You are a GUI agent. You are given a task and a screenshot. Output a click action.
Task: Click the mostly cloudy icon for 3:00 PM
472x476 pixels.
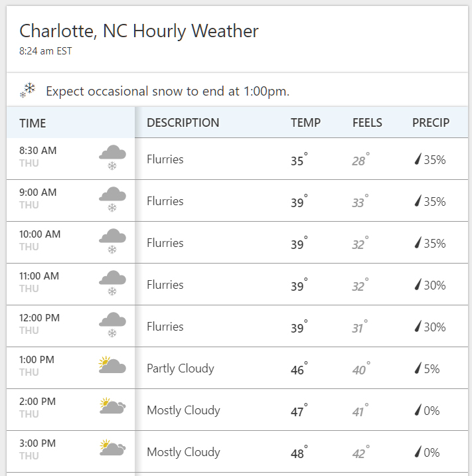click(113, 447)
